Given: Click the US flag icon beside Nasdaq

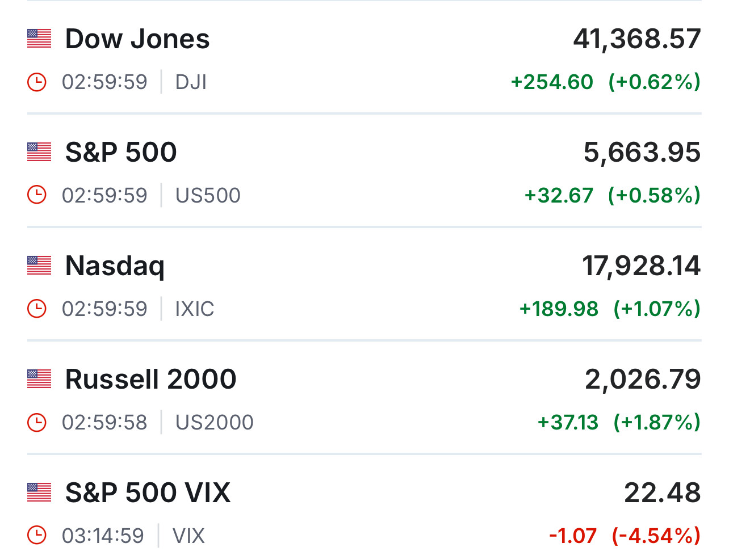Looking at the screenshot, I should click(x=39, y=266).
